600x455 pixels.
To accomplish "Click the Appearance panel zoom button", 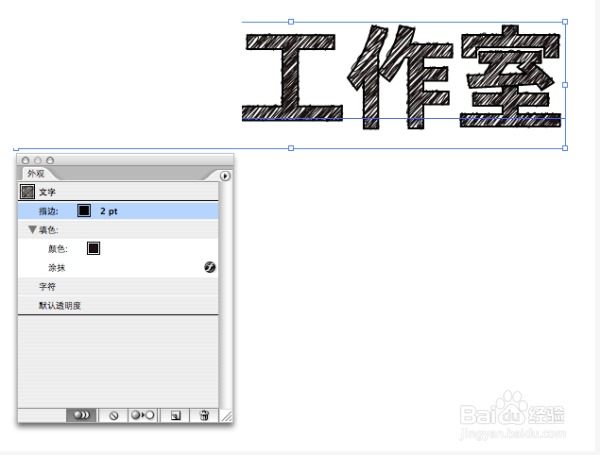I will (x=50, y=160).
